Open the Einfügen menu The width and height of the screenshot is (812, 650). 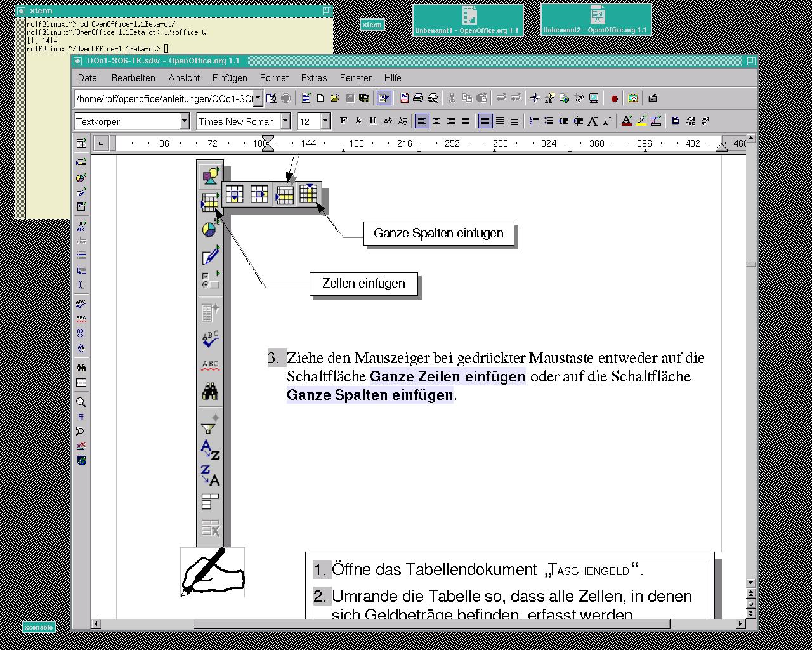[x=230, y=78]
